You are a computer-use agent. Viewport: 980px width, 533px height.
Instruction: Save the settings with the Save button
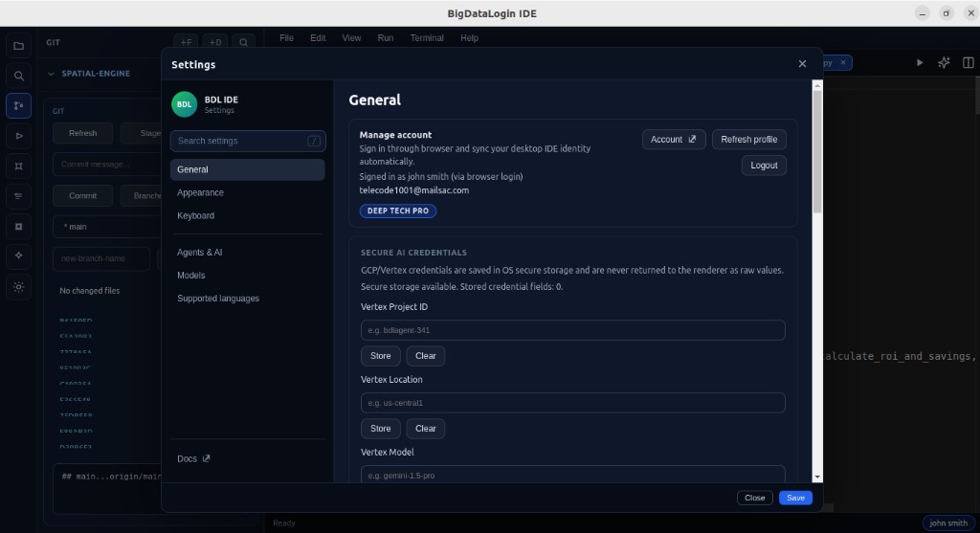click(x=795, y=498)
